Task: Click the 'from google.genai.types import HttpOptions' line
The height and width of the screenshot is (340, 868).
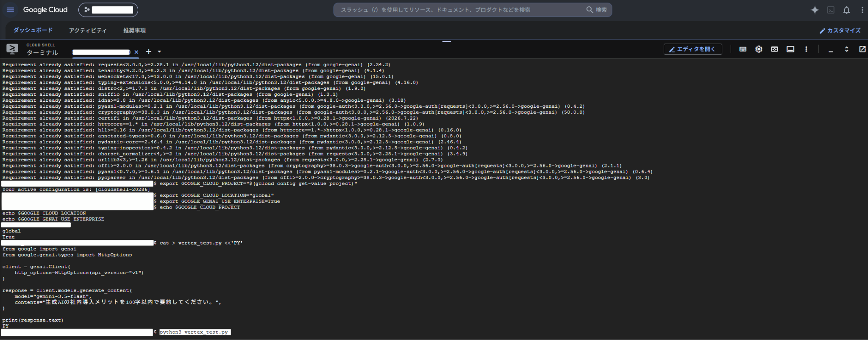Action: tap(67, 255)
